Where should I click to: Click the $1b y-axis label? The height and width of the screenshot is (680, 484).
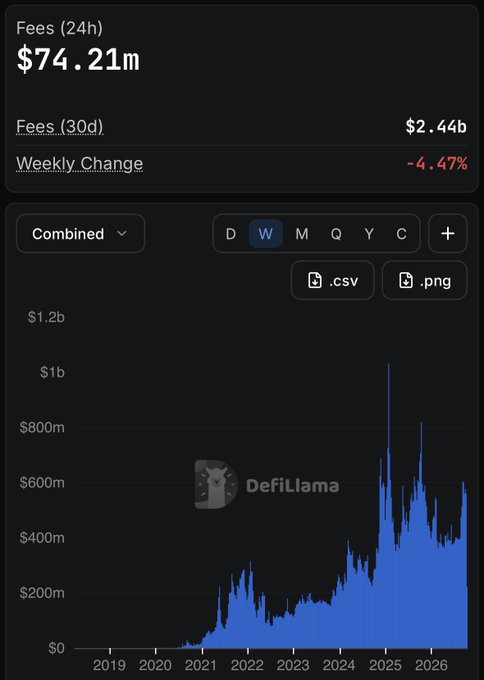pos(52,372)
